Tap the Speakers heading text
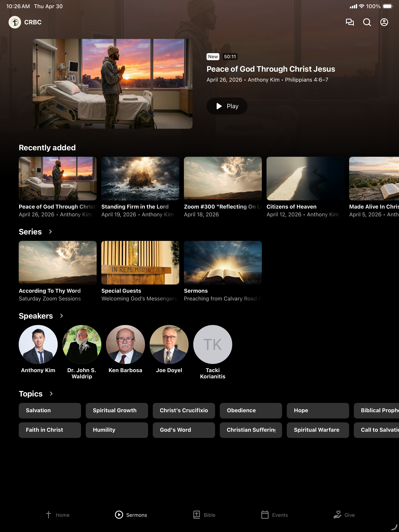 (36, 316)
